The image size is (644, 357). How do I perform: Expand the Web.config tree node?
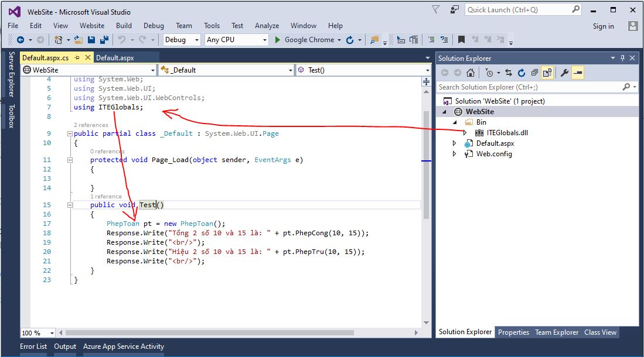[454, 154]
